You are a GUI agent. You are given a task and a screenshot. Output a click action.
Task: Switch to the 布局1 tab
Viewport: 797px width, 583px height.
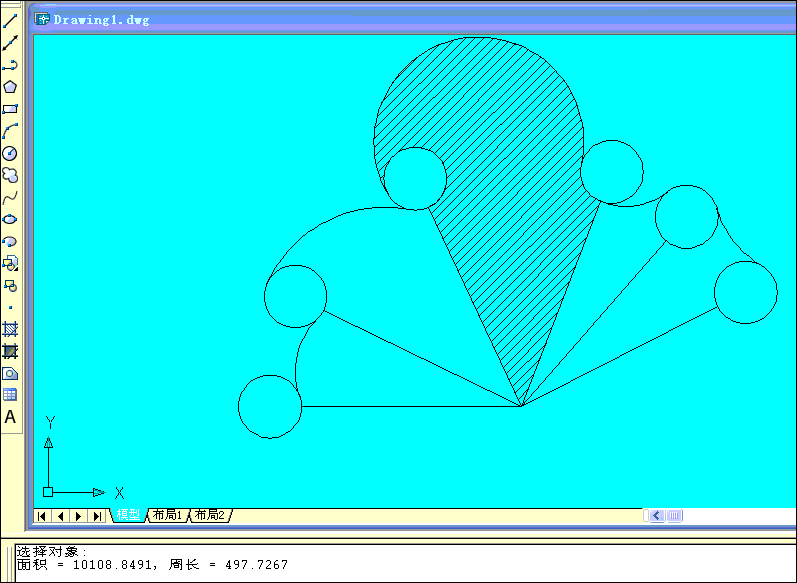168,515
